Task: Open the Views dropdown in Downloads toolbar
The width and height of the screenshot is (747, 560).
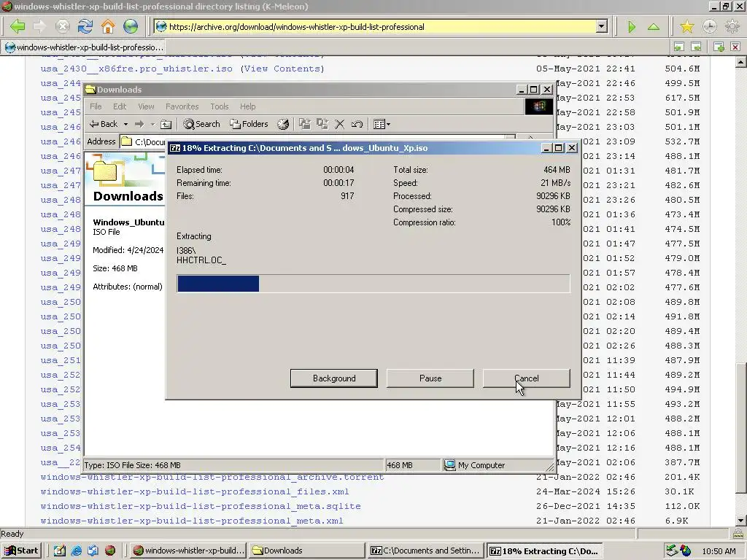Action: click(x=382, y=124)
